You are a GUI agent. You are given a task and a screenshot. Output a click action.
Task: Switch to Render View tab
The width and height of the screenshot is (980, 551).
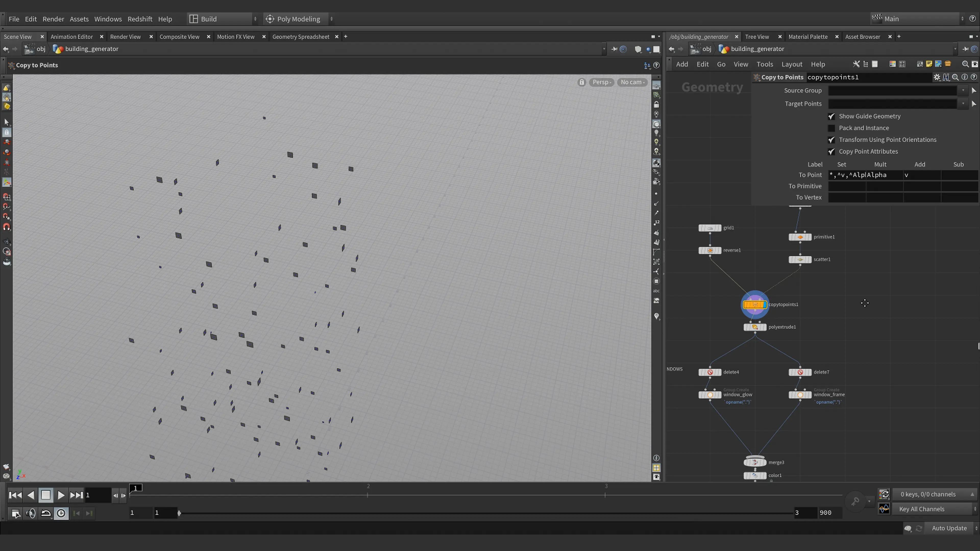[125, 37]
